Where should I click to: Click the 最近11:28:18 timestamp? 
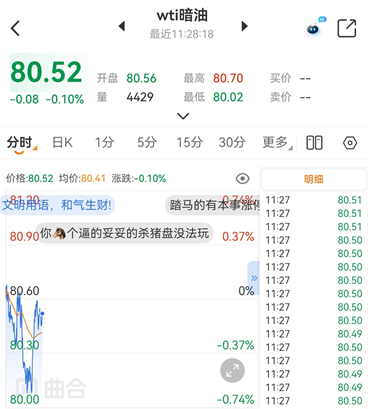[x=182, y=34]
